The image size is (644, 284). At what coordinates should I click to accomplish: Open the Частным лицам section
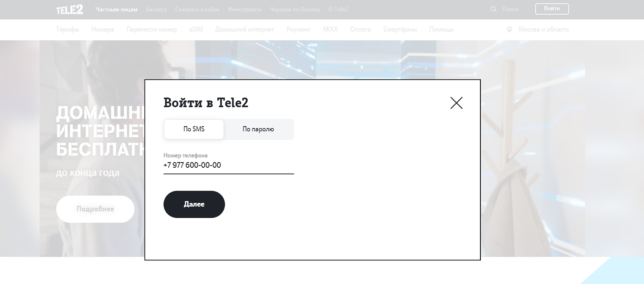(116, 9)
